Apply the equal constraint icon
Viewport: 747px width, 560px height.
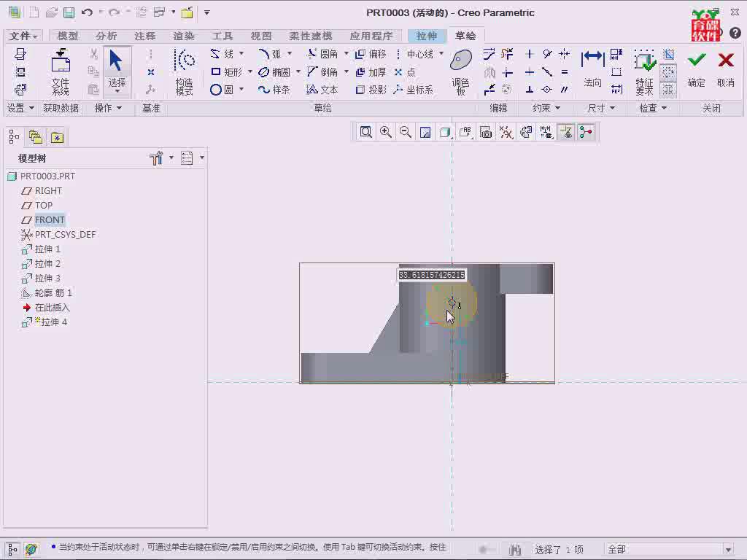pos(565,72)
